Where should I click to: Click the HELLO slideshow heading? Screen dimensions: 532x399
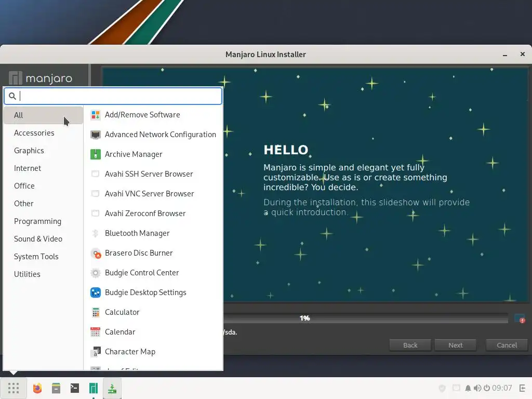[286, 150]
